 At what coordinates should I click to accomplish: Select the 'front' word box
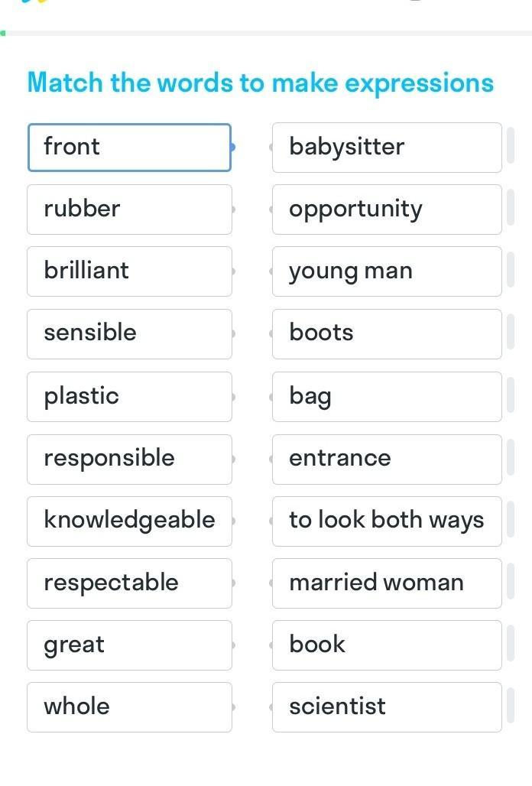[129, 148]
